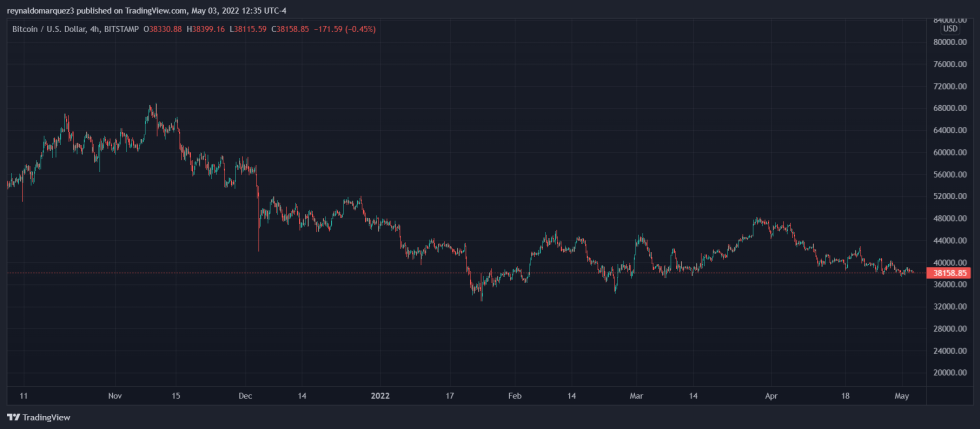Click the 20000.00 price axis label
Viewport: 980px width, 429px height.
click(950, 373)
